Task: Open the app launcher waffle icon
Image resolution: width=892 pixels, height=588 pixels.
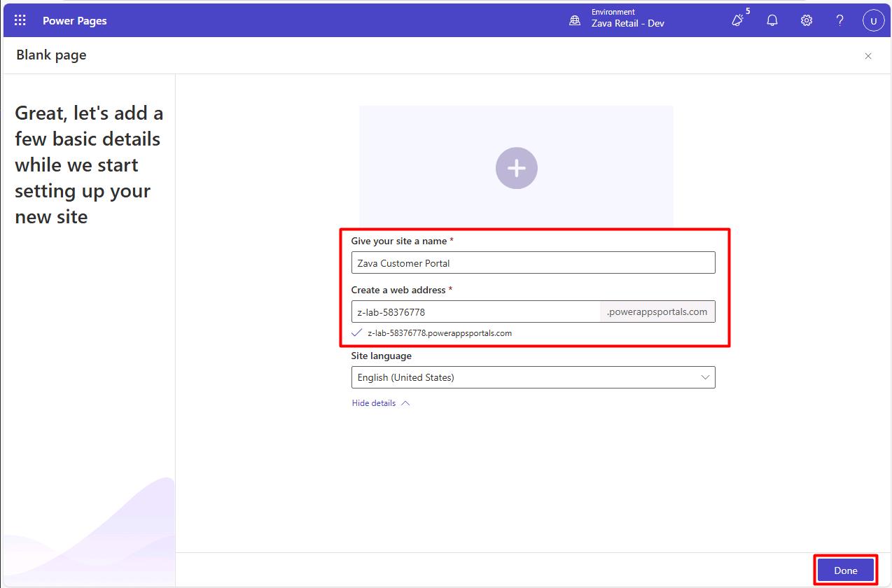Action: (20, 20)
